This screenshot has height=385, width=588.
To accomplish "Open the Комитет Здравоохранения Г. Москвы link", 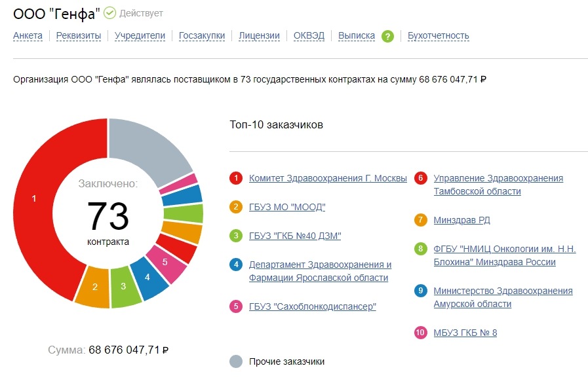I will [328, 178].
